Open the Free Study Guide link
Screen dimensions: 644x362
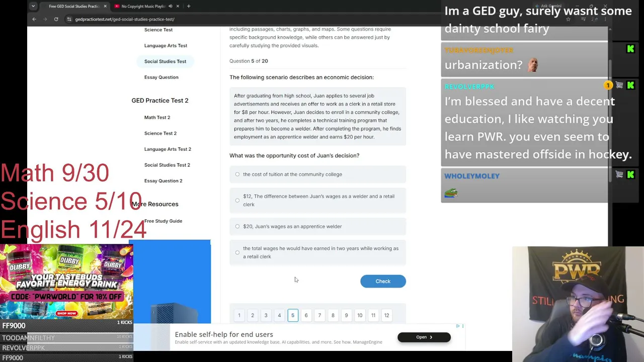pos(163,221)
